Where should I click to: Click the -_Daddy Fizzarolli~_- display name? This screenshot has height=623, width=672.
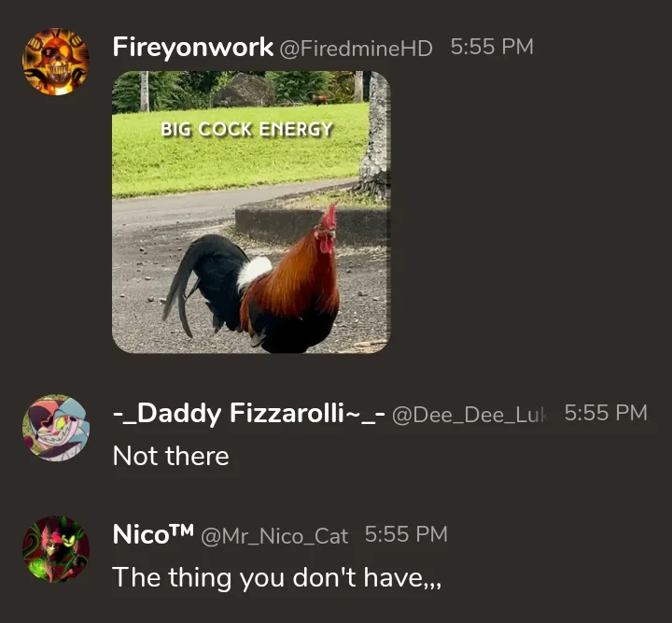(x=249, y=414)
